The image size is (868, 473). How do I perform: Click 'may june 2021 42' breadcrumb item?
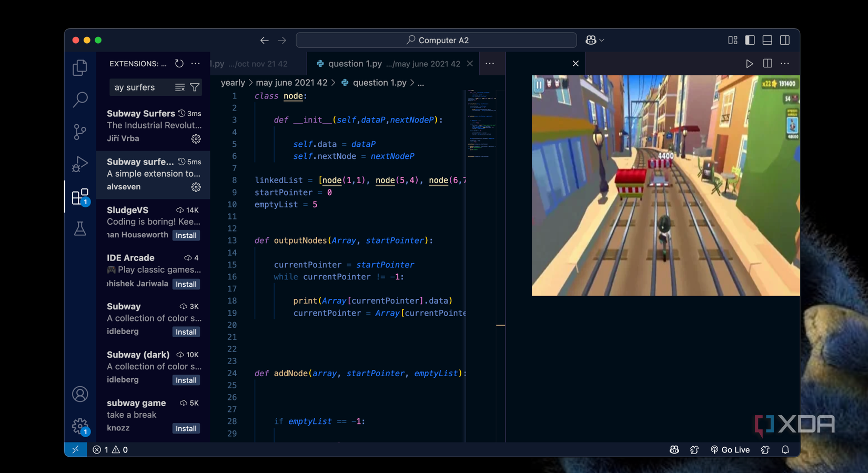[x=291, y=83]
